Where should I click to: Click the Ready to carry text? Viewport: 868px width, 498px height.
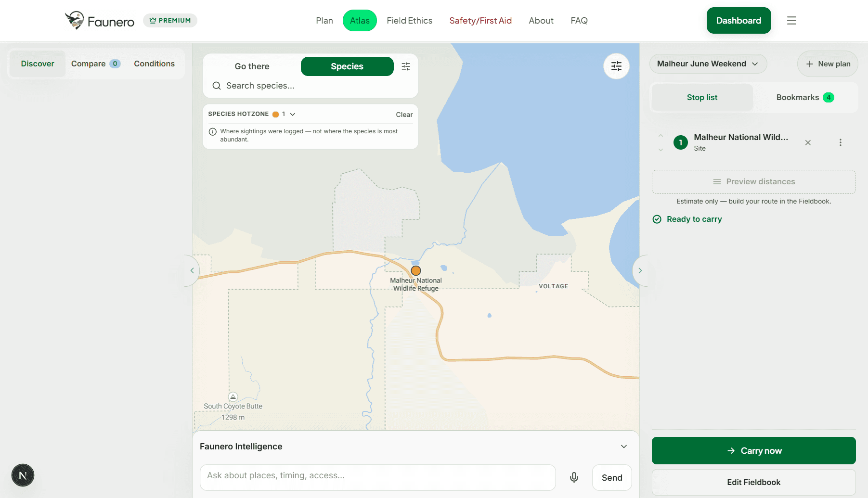(x=694, y=219)
